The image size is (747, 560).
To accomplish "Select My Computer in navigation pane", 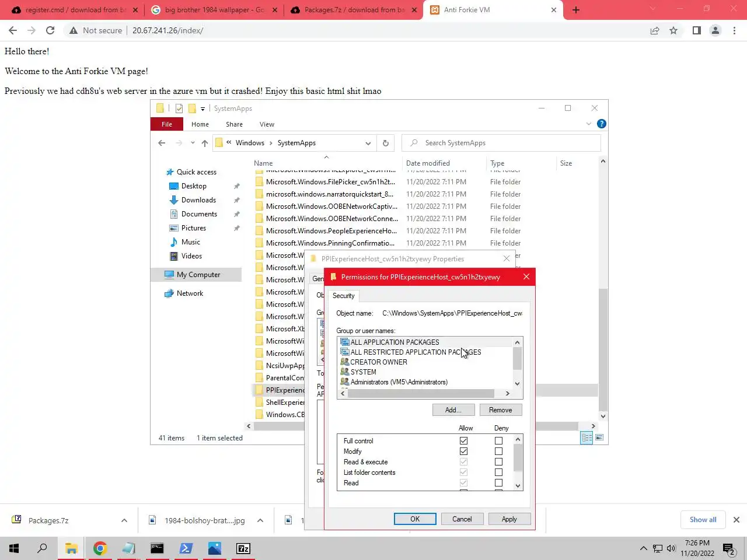I will pyautogui.click(x=198, y=275).
